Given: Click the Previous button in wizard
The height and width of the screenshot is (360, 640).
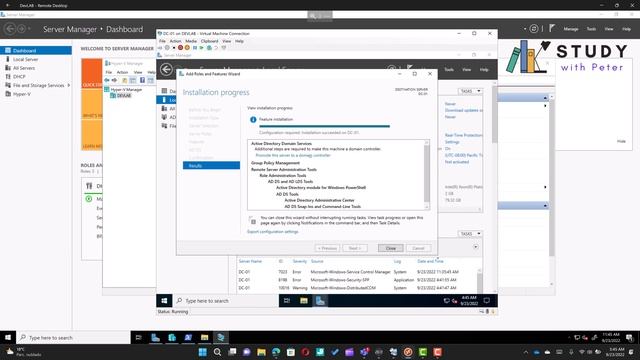Looking at the screenshot, I should [327, 248].
